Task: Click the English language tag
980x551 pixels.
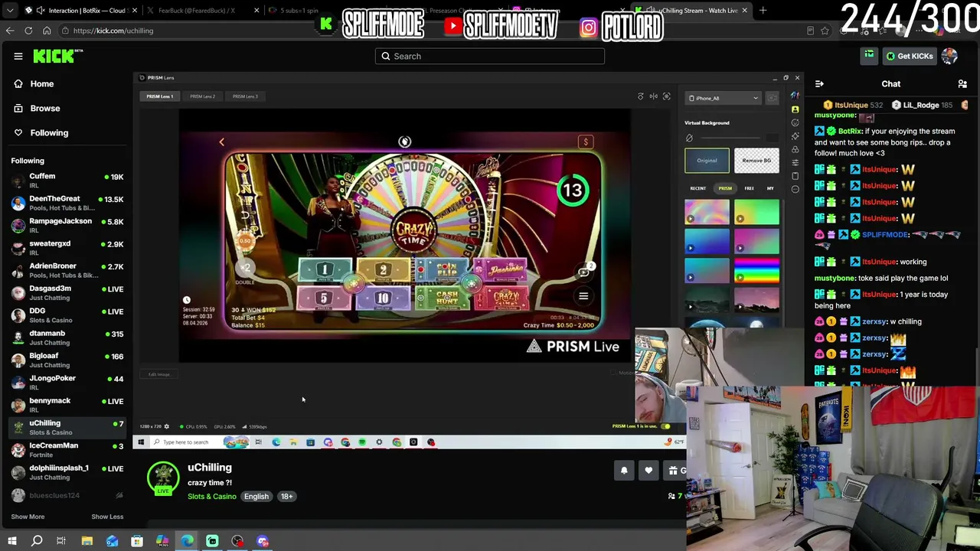Action: (256, 497)
